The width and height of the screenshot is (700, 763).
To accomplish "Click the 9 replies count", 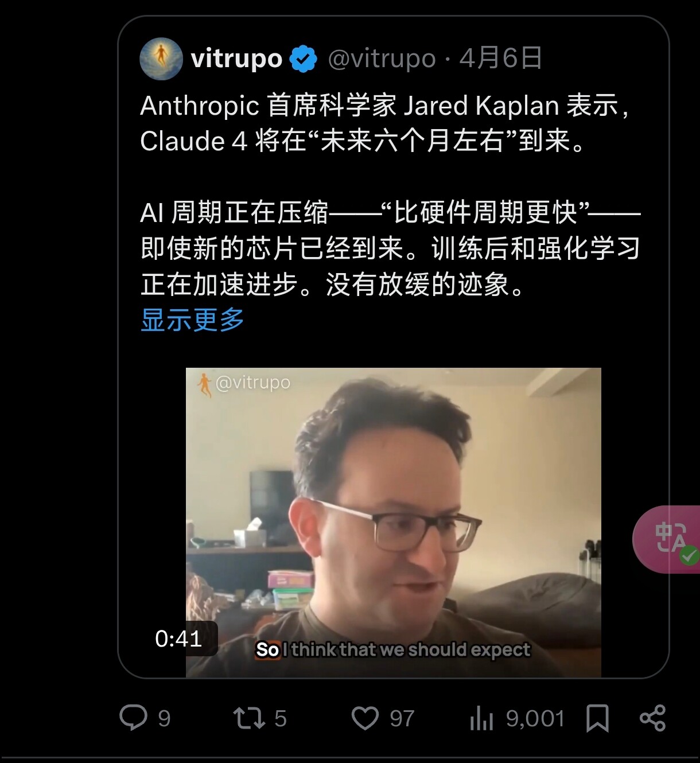I will pyautogui.click(x=164, y=718).
